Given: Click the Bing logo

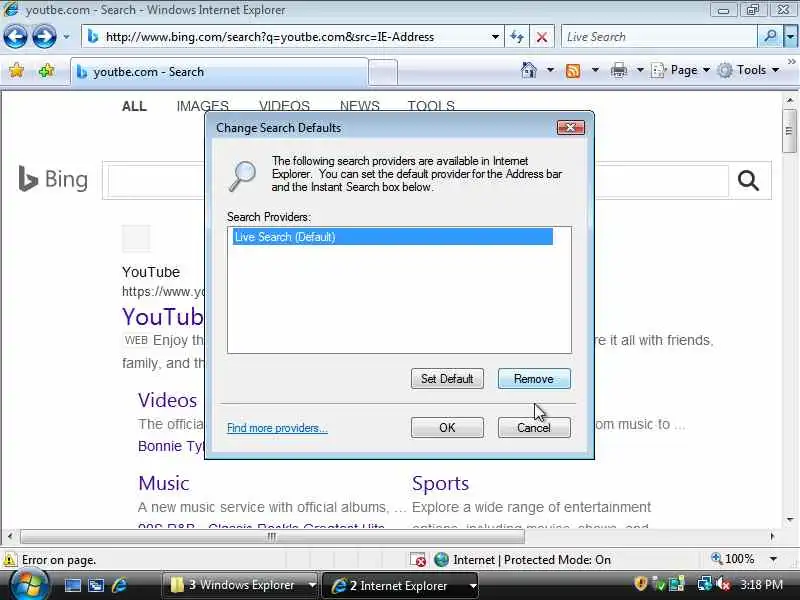Looking at the screenshot, I should click(53, 179).
